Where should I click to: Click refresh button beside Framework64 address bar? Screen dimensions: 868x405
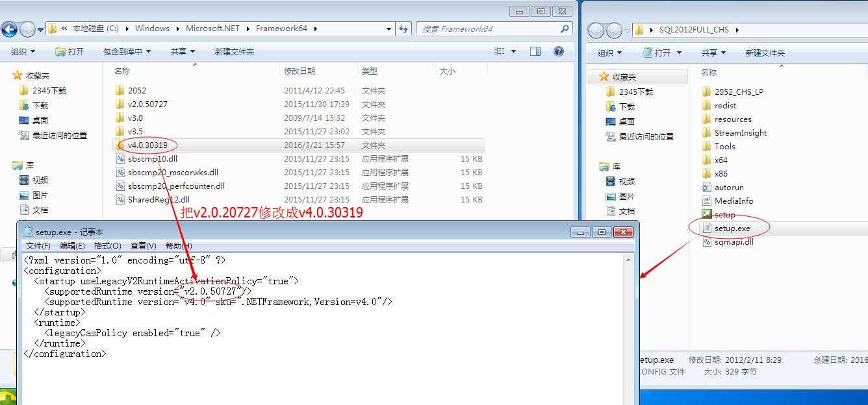403,29
